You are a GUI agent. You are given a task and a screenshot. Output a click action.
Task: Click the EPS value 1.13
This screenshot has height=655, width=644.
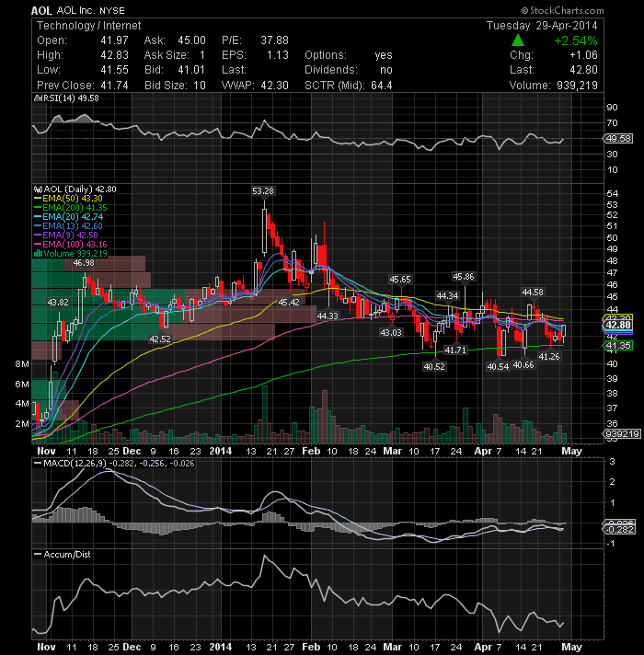click(278, 54)
